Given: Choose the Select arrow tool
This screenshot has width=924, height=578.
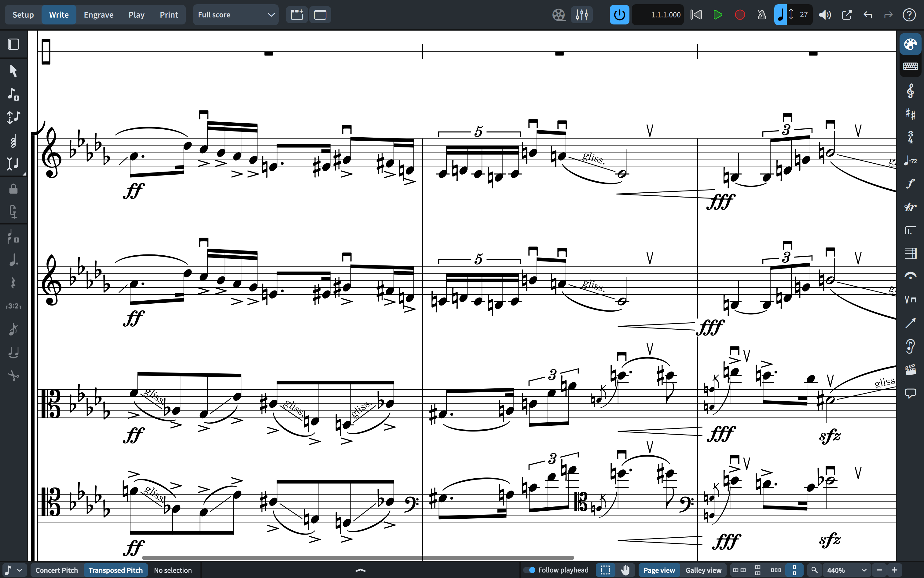Looking at the screenshot, I should [x=13, y=71].
